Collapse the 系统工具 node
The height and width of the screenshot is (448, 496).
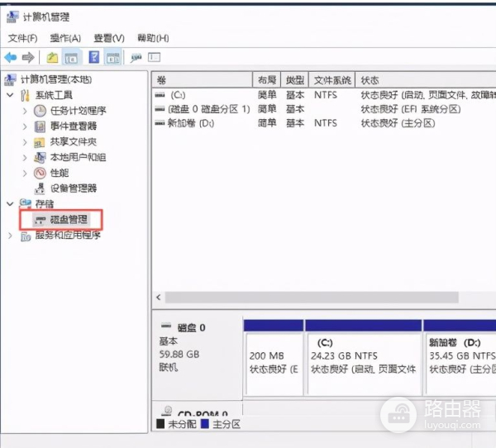tap(10, 94)
